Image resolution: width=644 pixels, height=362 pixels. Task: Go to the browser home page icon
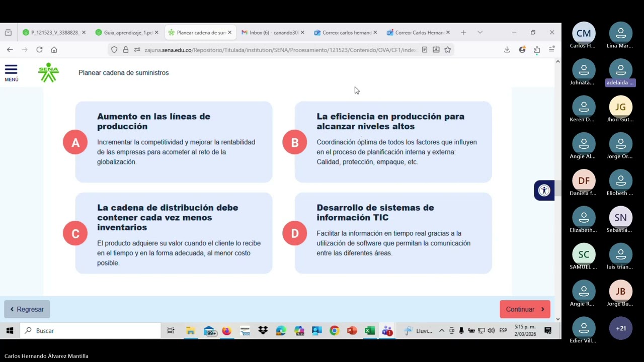54,49
